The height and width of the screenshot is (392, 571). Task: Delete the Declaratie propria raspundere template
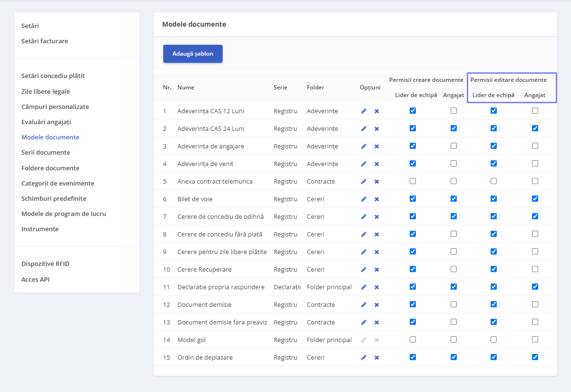point(376,287)
